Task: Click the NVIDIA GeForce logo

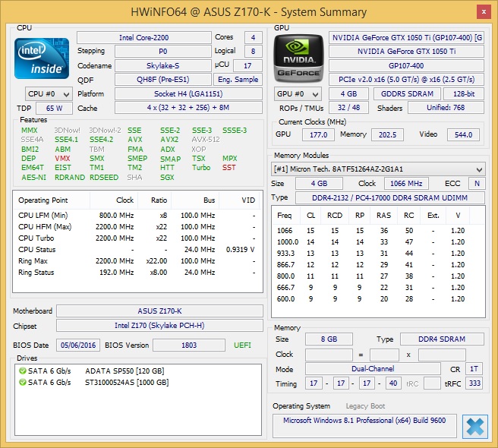Action: pos(298,59)
